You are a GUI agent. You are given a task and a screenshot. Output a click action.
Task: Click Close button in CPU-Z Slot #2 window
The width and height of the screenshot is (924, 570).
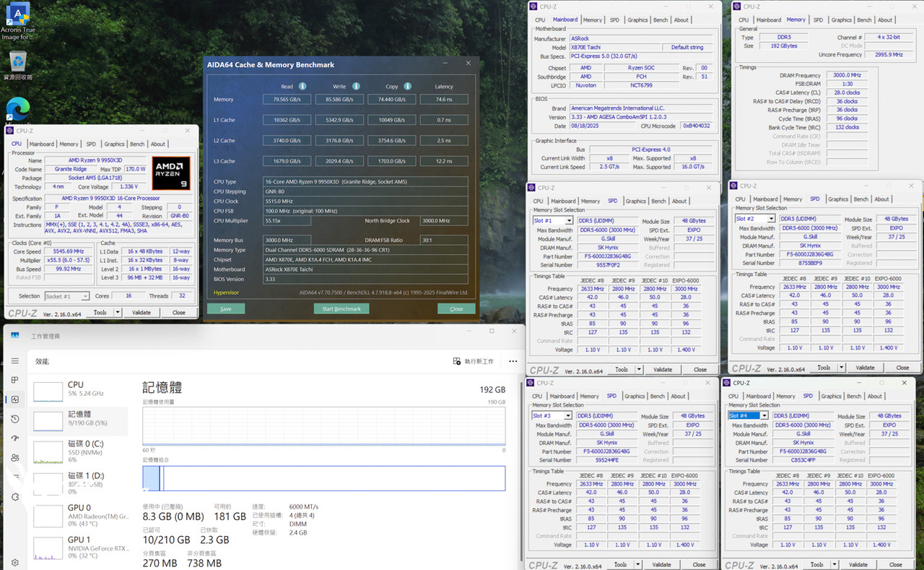pyautogui.click(x=902, y=367)
